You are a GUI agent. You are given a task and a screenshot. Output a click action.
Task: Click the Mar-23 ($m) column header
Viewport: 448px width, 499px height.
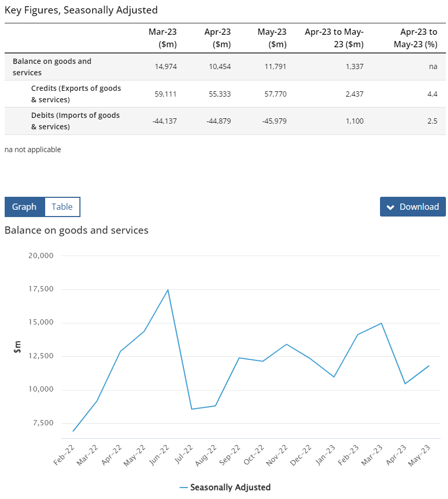coord(162,38)
